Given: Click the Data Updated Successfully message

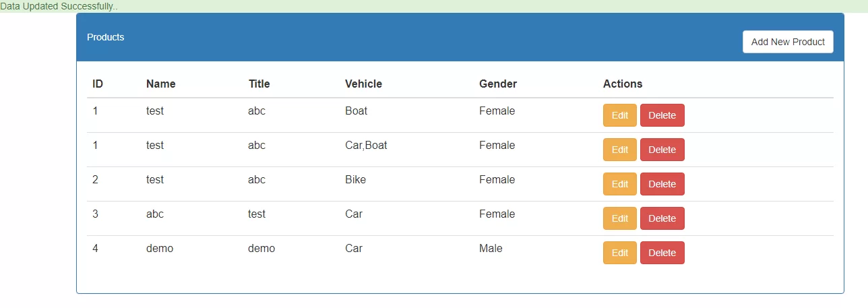Looking at the screenshot, I should (x=59, y=6).
